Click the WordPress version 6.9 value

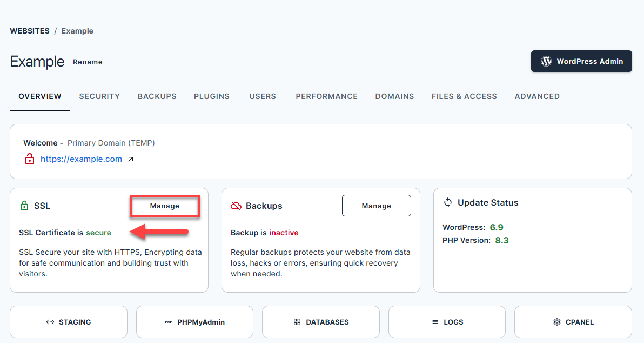(497, 227)
